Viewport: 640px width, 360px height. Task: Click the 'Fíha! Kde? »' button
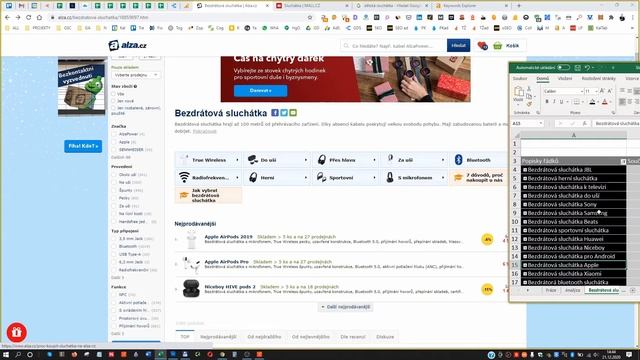[83, 146]
